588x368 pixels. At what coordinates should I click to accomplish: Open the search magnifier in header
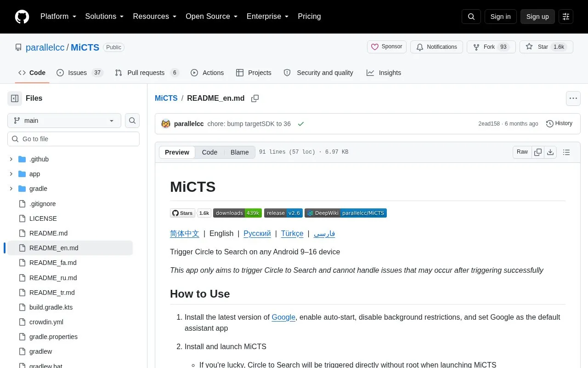click(471, 17)
